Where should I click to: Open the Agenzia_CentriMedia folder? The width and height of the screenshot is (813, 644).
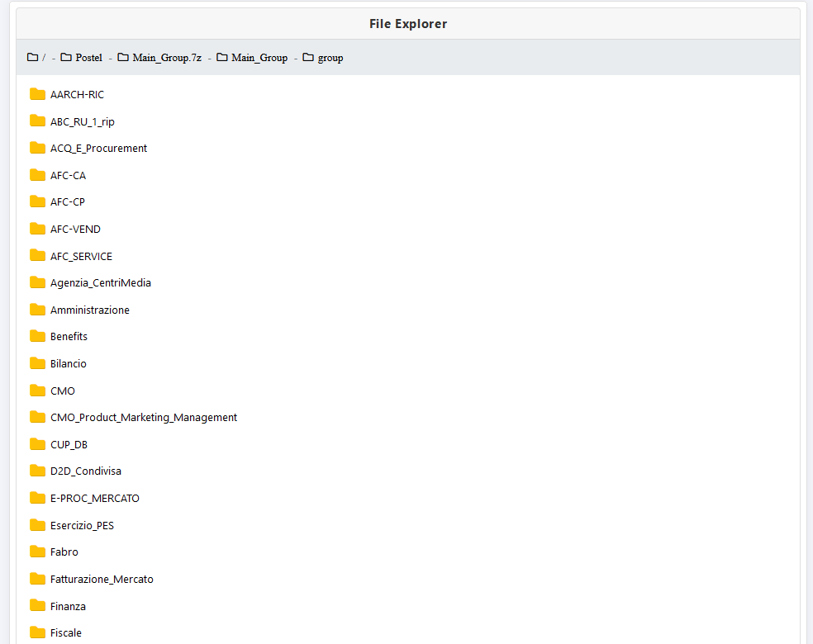coord(100,283)
